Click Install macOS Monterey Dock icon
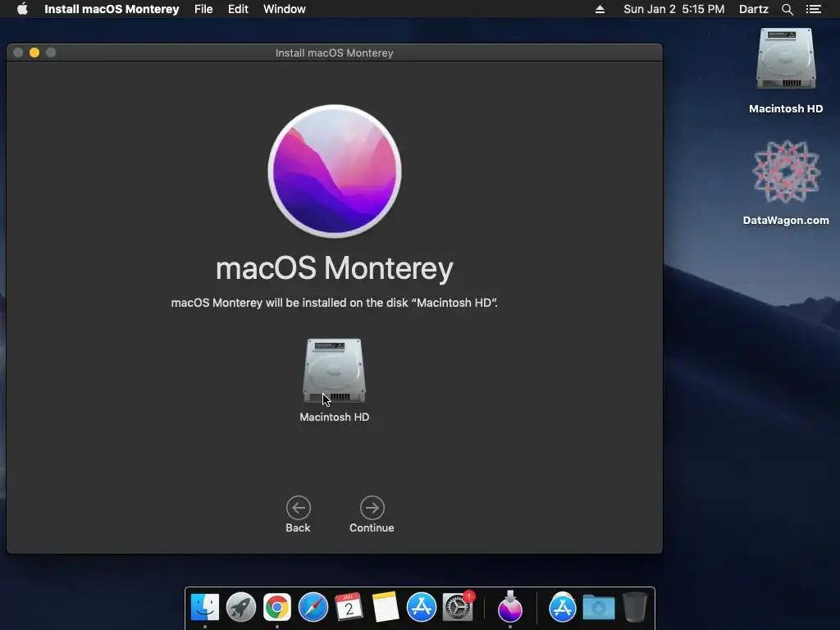The image size is (840, 630). (x=510, y=607)
